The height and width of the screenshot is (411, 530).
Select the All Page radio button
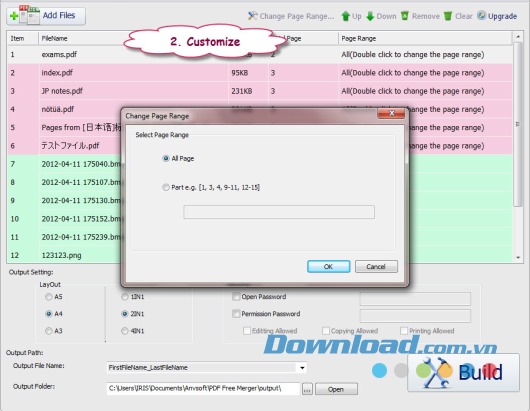(x=166, y=158)
